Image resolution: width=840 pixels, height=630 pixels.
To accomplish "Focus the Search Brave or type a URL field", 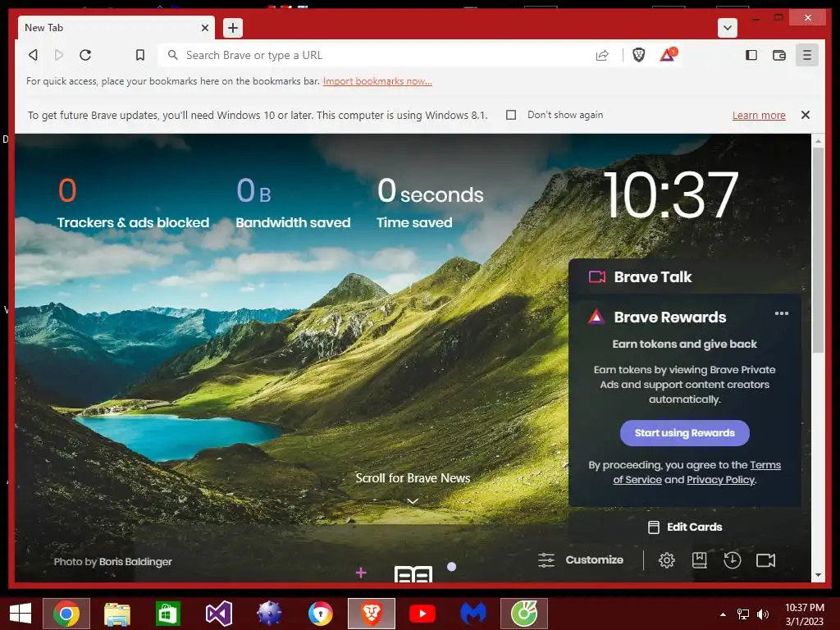I will point(375,55).
